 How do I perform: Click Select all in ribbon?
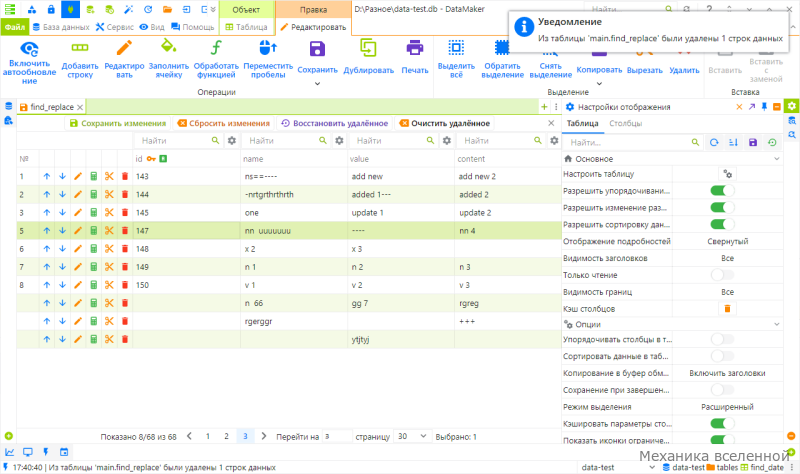pos(456,60)
